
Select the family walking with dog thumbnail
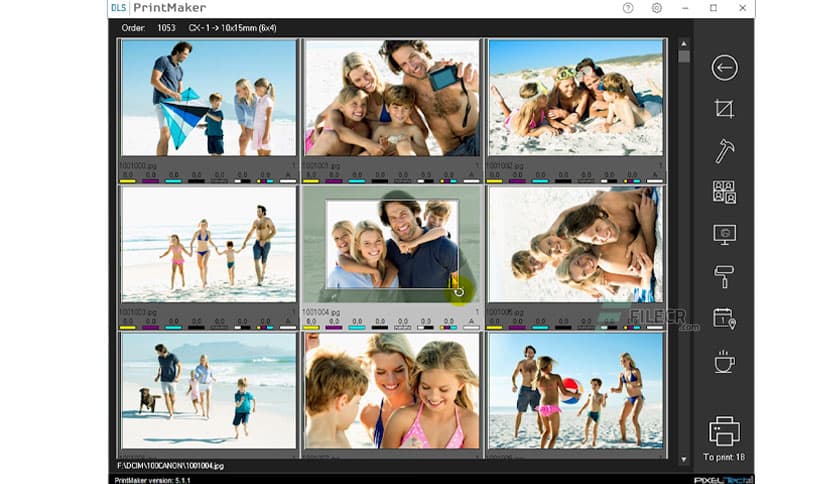pos(208,391)
